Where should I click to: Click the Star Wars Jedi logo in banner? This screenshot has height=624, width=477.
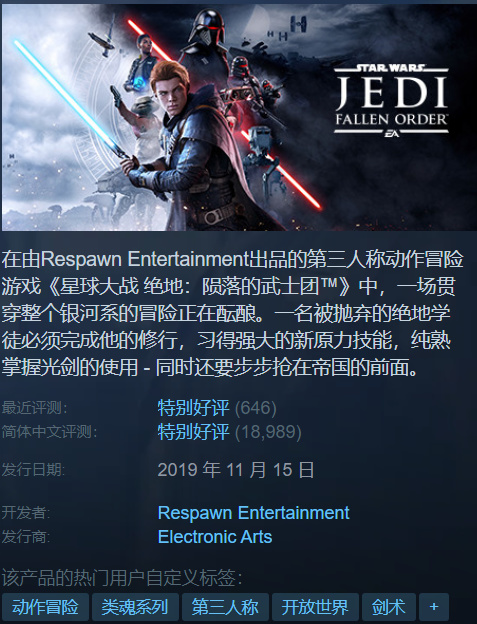pyautogui.click(x=391, y=101)
